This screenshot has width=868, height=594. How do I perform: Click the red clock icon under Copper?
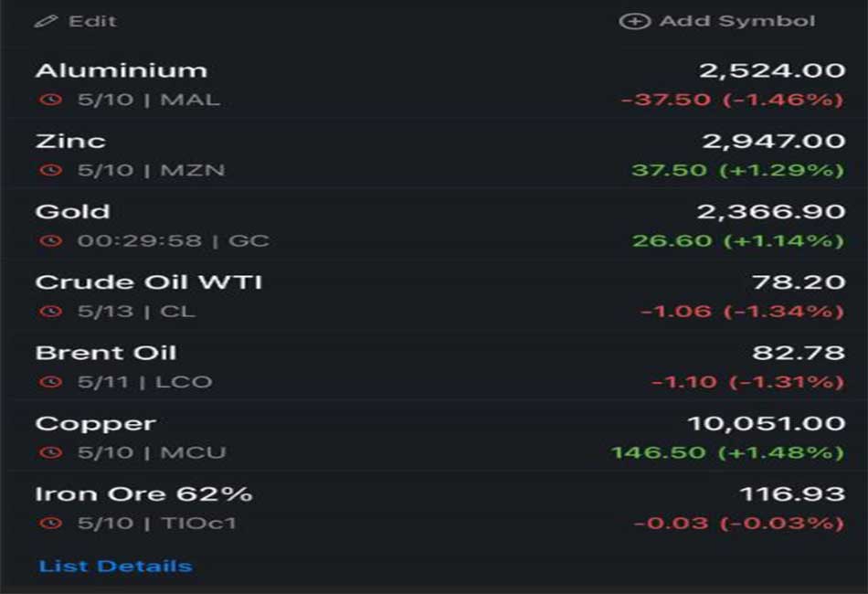[x=50, y=452]
